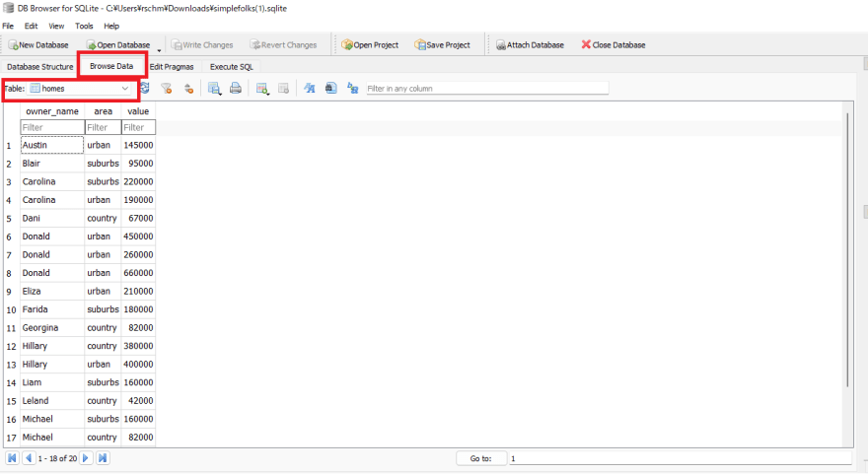Select the Blair owner_name cell
Viewport: 868px width, 474px height.
(x=52, y=164)
